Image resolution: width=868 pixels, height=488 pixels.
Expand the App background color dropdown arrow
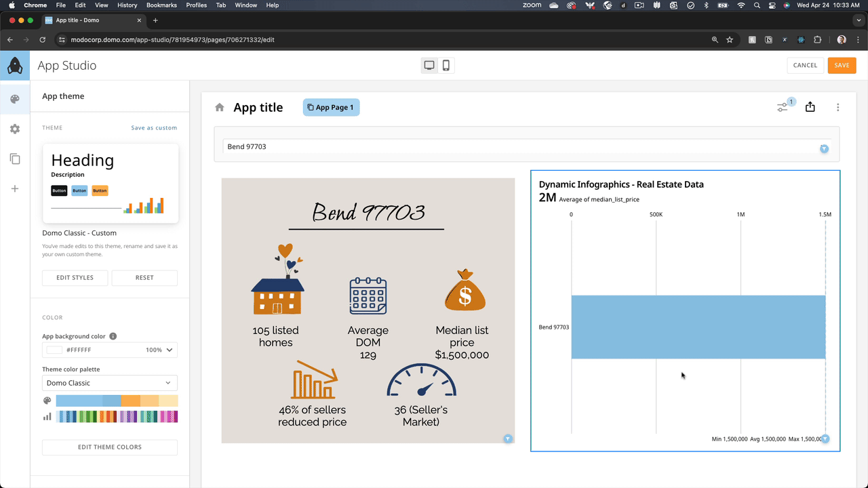tap(170, 350)
